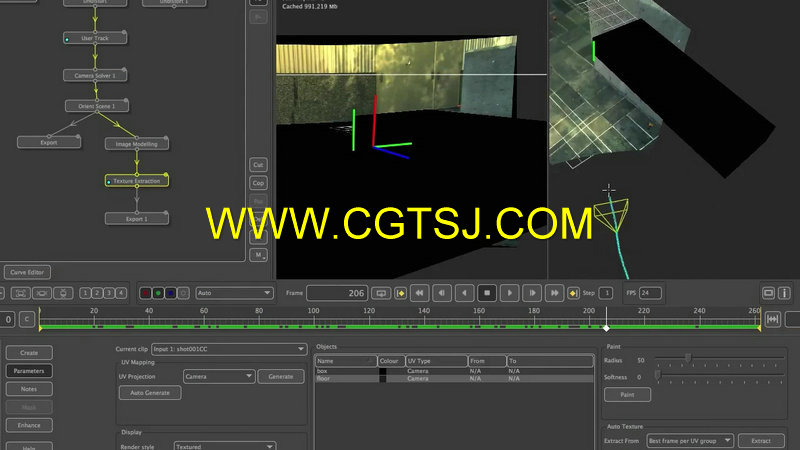
Task: Open the Extract From dropdown
Action: [x=690, y=441]
